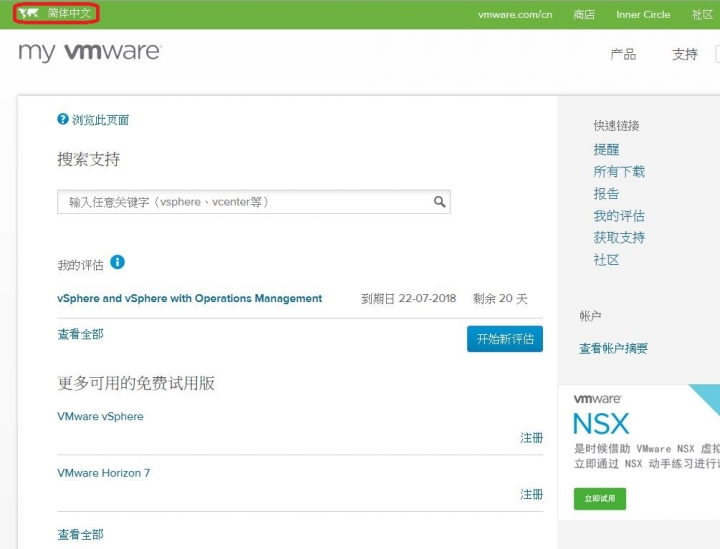Focus the 搜索支持 keyword input field
The height and width of the screenshot is (549, 720).
(x=253, y=202)
